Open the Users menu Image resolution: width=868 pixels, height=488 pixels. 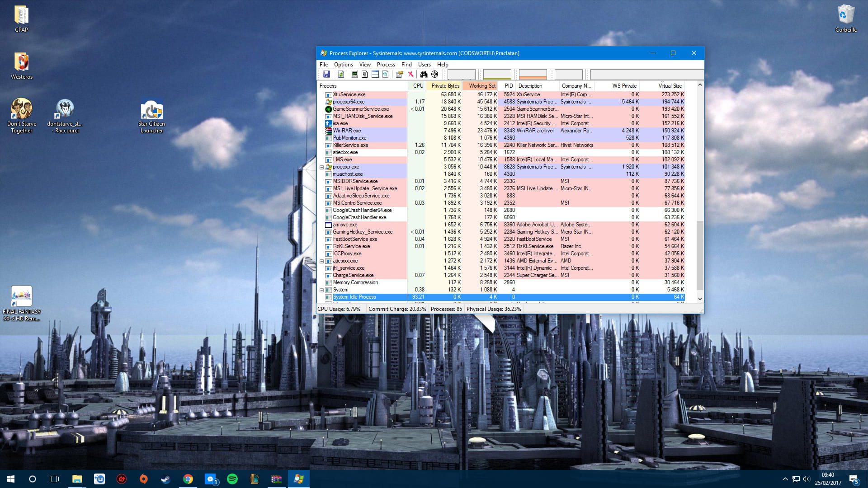424,65
